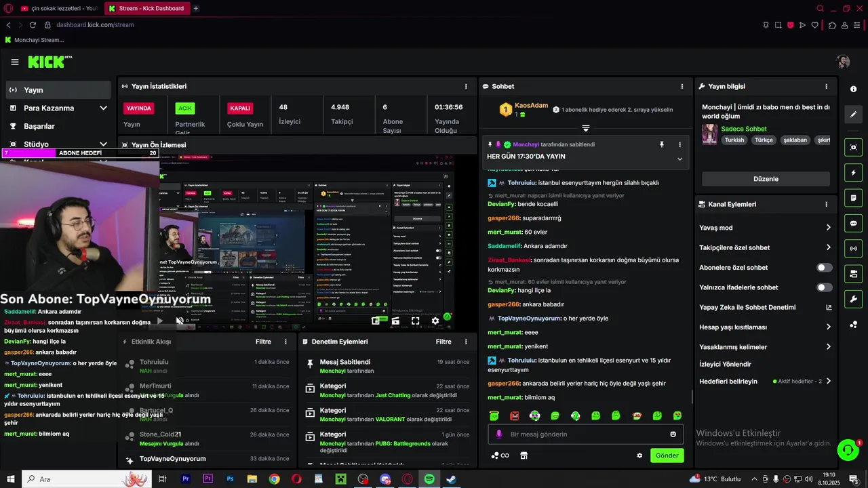Open the info icon in right sidebar
This screenshot has width=868, height=488.
click(x=853, y=89)
